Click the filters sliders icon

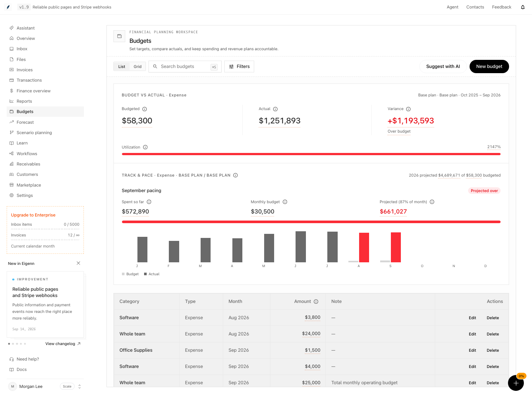pos(231,66)
